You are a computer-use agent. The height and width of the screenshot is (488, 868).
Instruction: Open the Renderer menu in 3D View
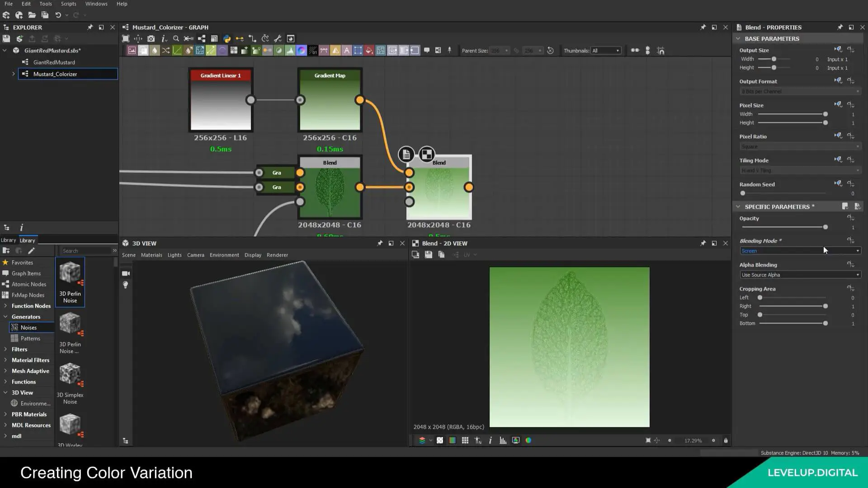(x=277, y=255)
